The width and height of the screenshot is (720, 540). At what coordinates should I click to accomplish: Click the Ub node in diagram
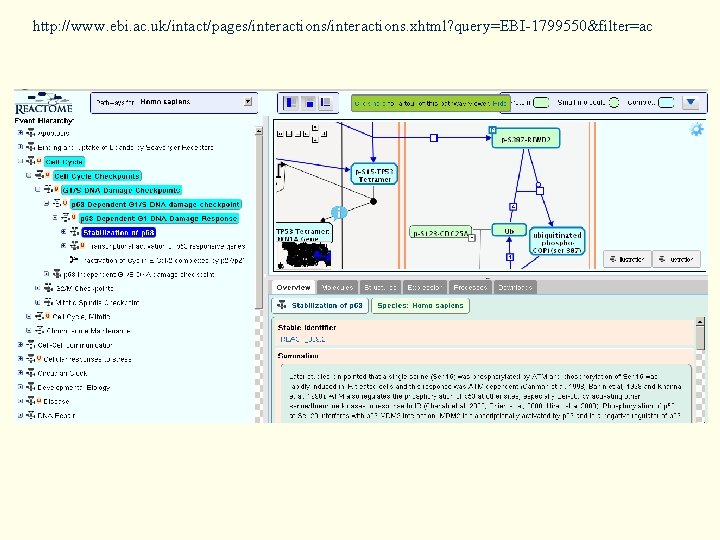pyautogui.click(x=509, y=231)
